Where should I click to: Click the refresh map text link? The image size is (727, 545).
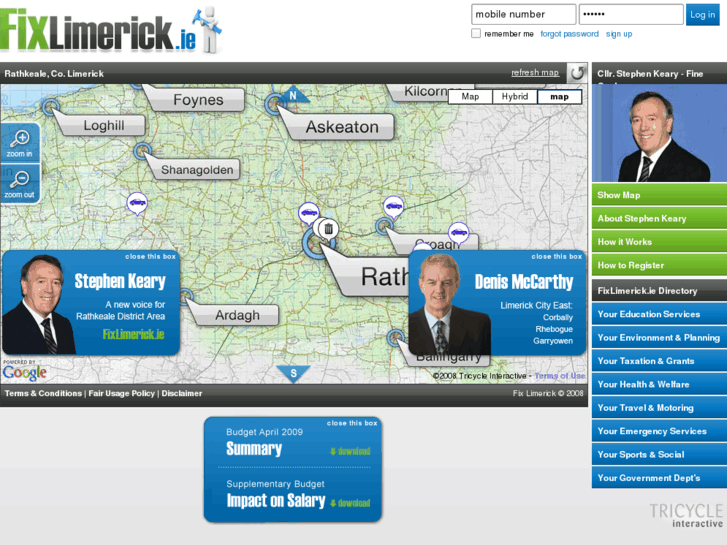point(535,73)
